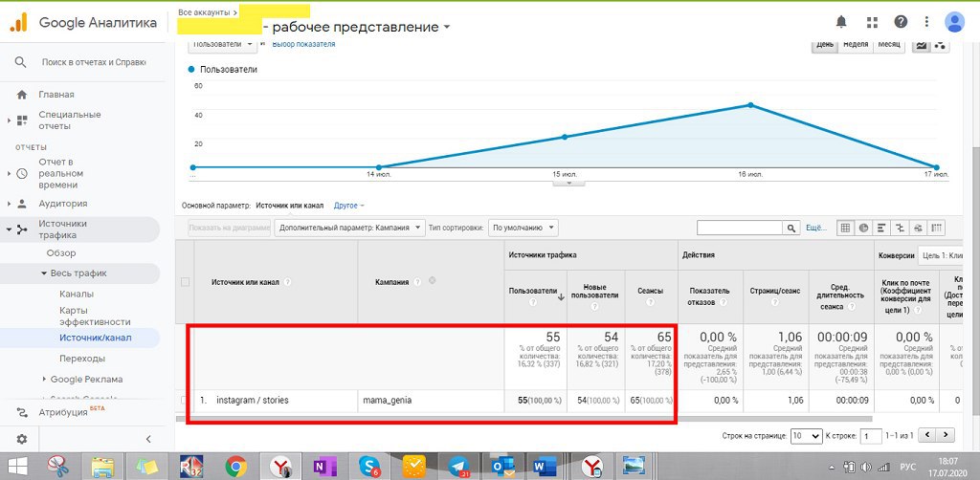This screenshot has width=980, height=480.
Task: Open the рабочее представление view selector arrow
Action: (x=446, y=28)
